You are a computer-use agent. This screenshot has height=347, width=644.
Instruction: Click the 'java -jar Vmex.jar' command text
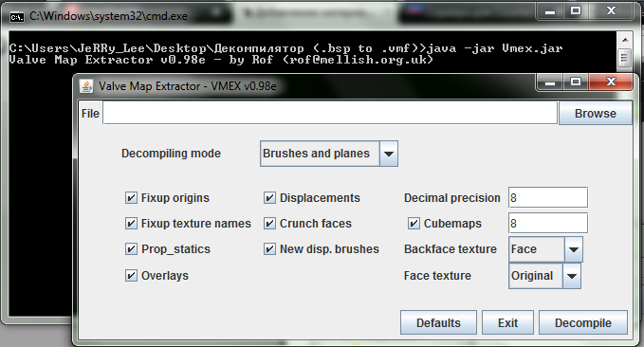tap(494, 48)
